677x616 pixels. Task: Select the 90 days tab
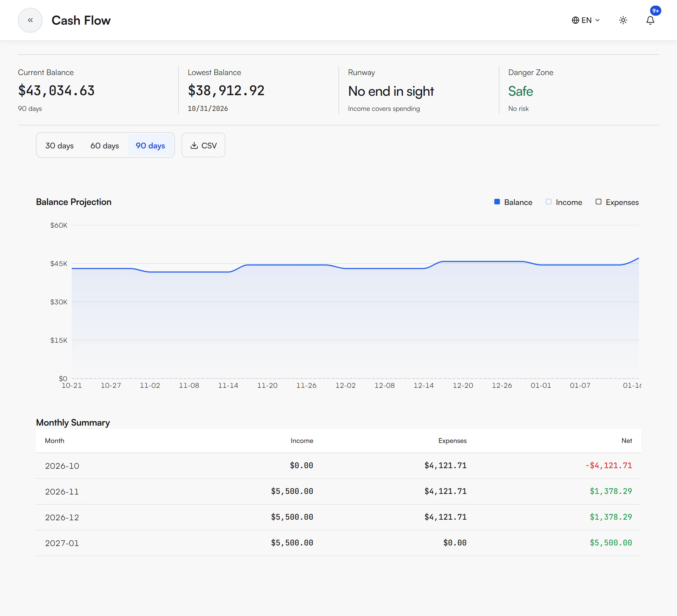(150, 146)
